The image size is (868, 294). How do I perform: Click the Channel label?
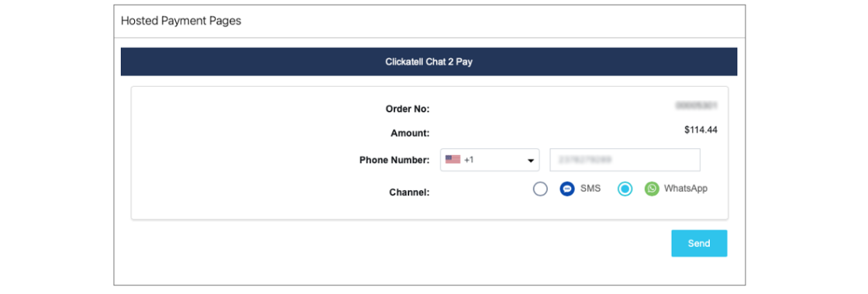(410, 192)
